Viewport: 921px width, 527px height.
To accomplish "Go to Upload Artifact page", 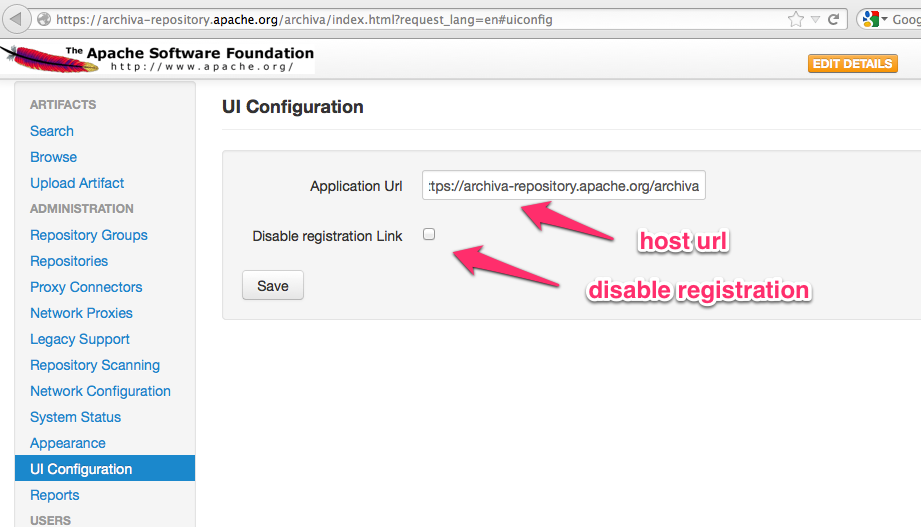I will tap(77, 183).
